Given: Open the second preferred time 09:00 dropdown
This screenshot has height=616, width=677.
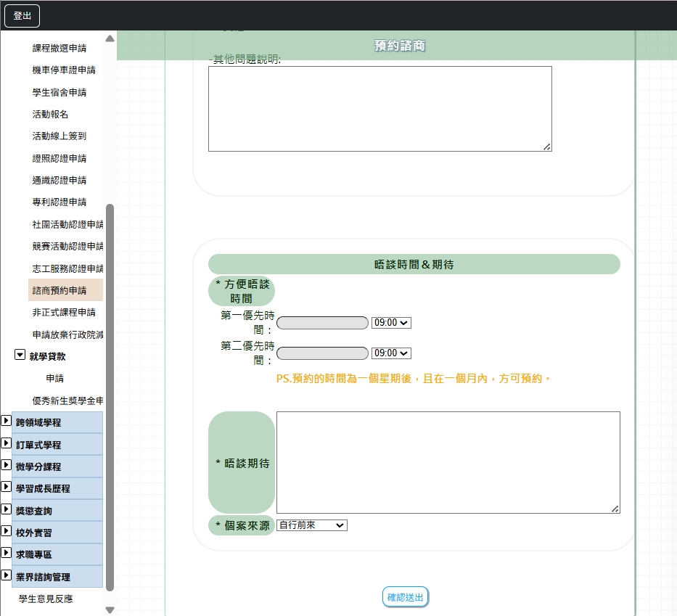Looking at the screenshot, I should coord(390,353).
